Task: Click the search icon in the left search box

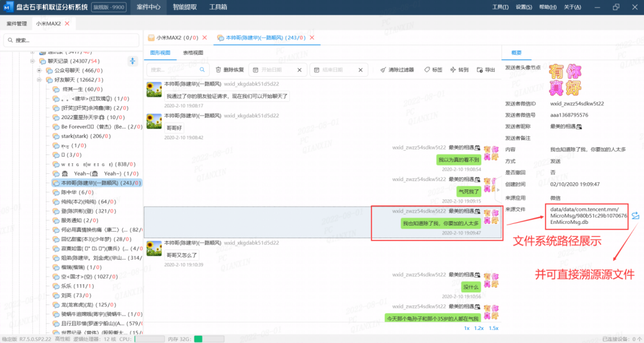Action: pos(10,40)
